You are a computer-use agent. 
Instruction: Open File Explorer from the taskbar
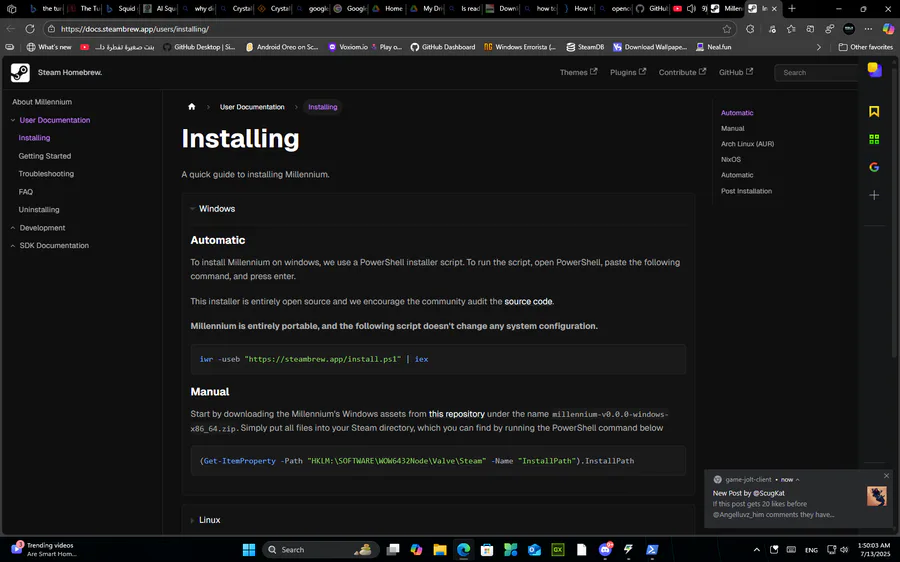[x=440, y=549]
